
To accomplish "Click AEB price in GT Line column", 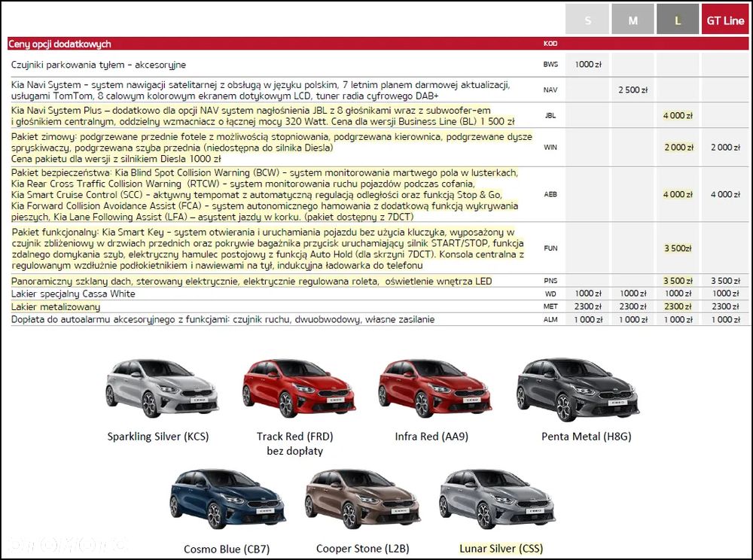I will tap(725, 194).
